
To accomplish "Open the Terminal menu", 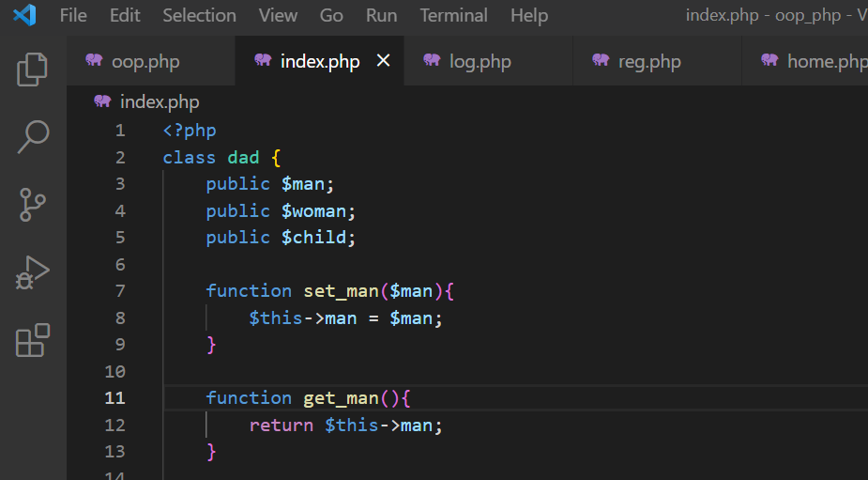I will pos(453,16).
